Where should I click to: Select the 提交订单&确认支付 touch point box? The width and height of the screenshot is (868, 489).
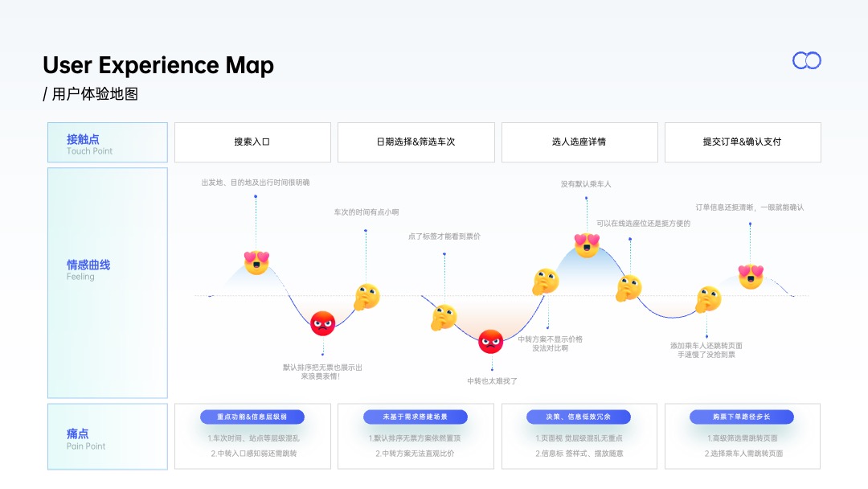click(743, 142)
